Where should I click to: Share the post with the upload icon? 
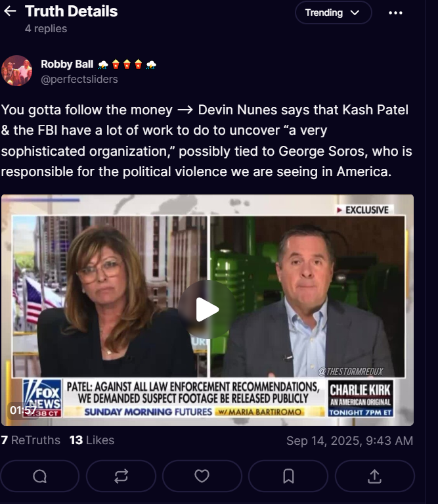374,476
